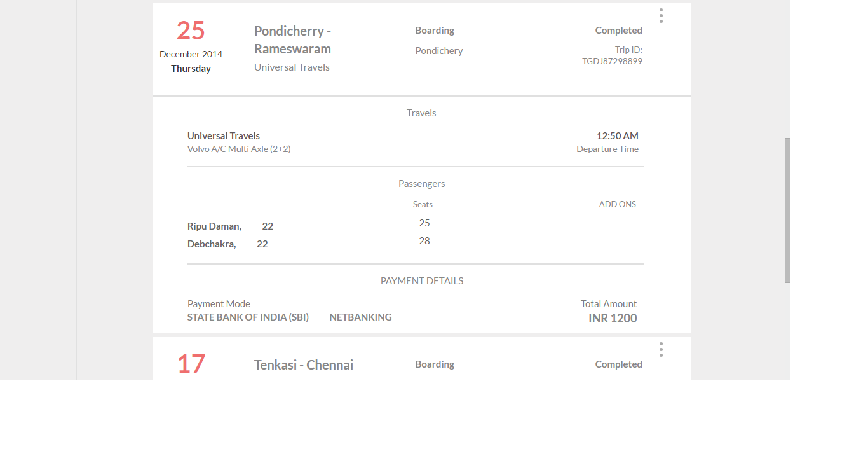The width and height of the screenshot is (868, 463).
Task: Click Completed status on the Tenkasi trip
Action: pyautogui.click(x=618, y=364)
